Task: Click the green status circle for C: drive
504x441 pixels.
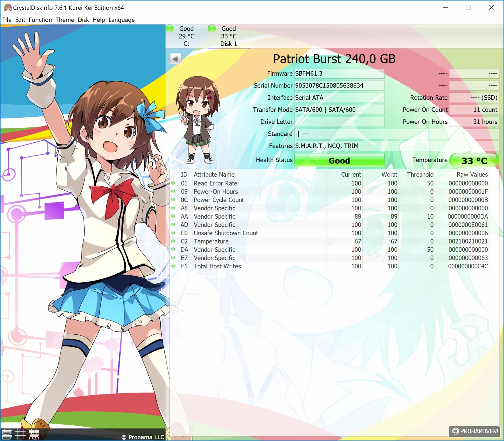Action: tap(170, 28)
